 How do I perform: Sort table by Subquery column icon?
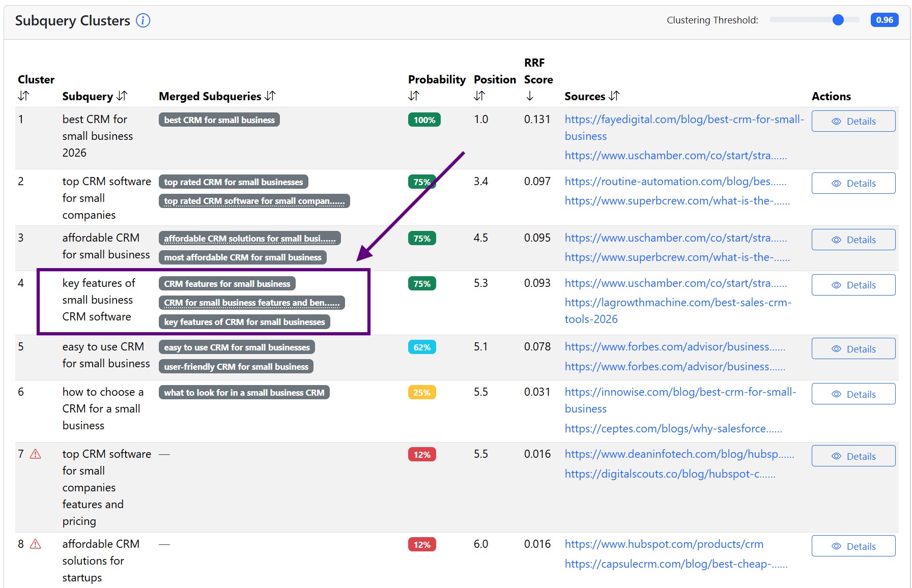122,96
